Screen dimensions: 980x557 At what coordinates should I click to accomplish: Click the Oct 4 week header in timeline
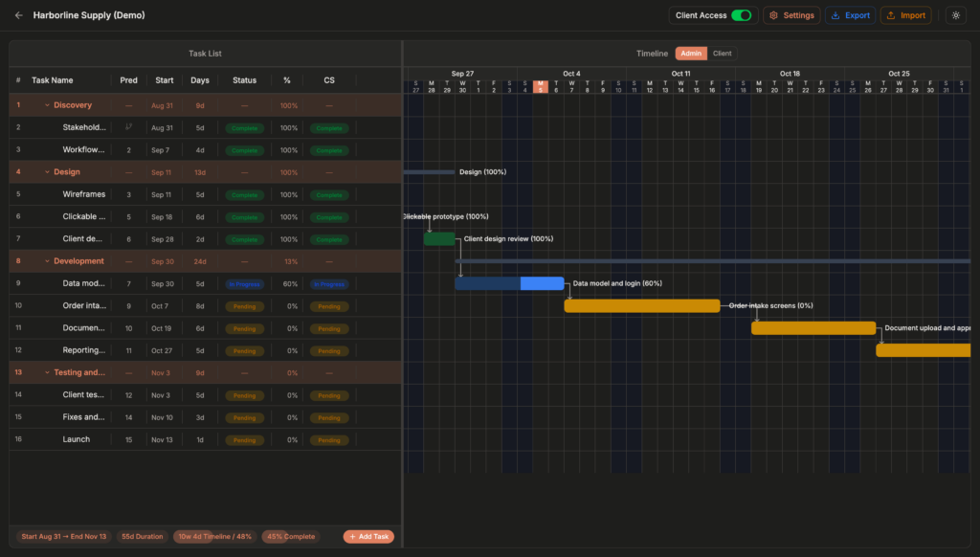571,74
